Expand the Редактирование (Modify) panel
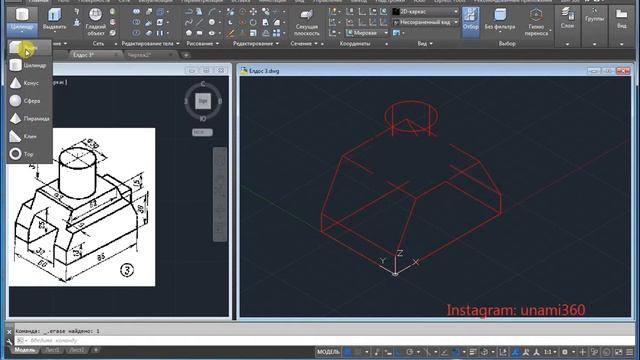Image resolution: width=640 pixels, height=360 pixels. click(x=256, y=43)
